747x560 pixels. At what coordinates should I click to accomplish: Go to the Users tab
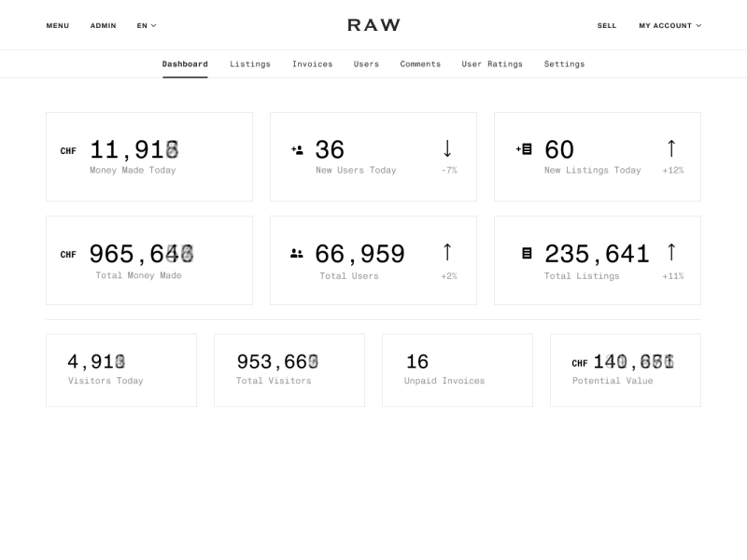[x=366, y=64]
